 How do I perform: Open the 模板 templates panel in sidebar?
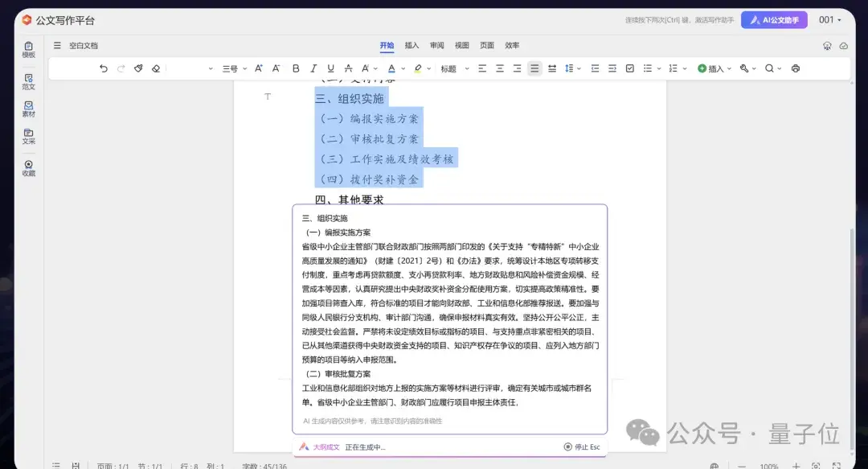pos(29,49)
